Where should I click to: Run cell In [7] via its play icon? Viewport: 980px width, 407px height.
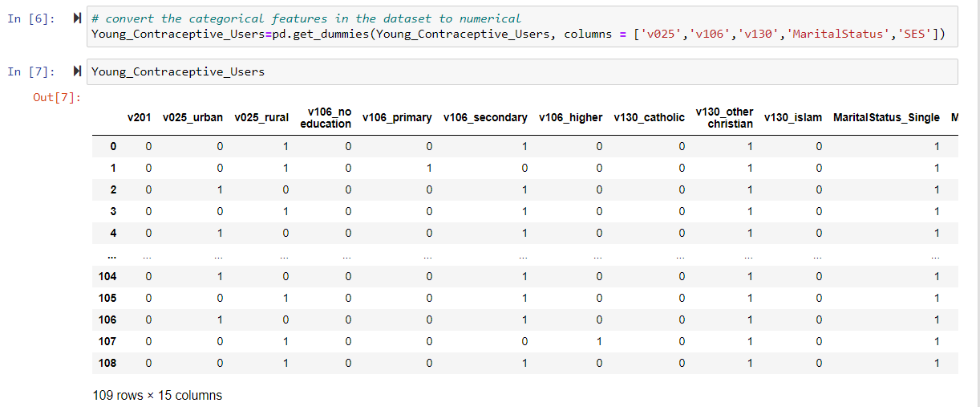[77, 72]
